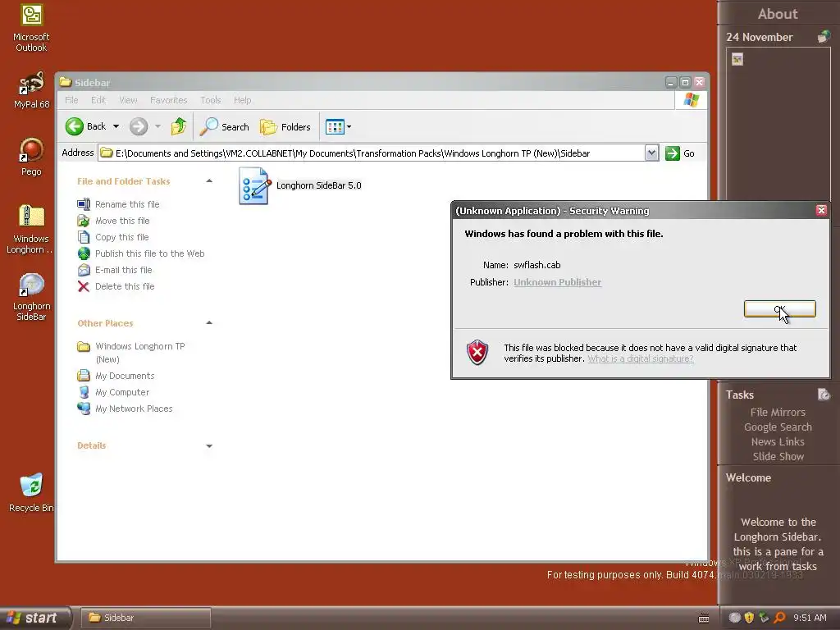840x630 pixels.
Task: Click the Go button next to Address
Action: 680,153
